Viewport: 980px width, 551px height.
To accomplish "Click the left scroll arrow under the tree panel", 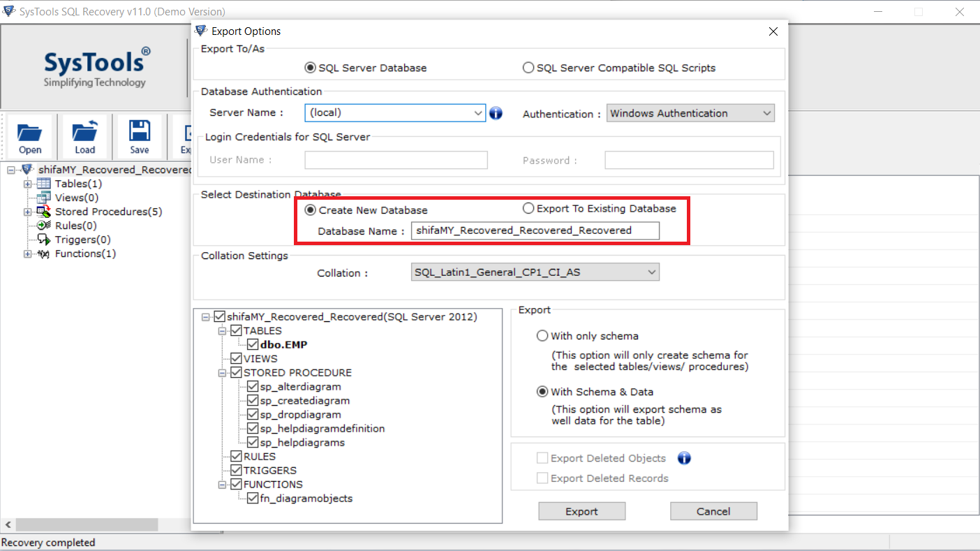I will 7,524.
